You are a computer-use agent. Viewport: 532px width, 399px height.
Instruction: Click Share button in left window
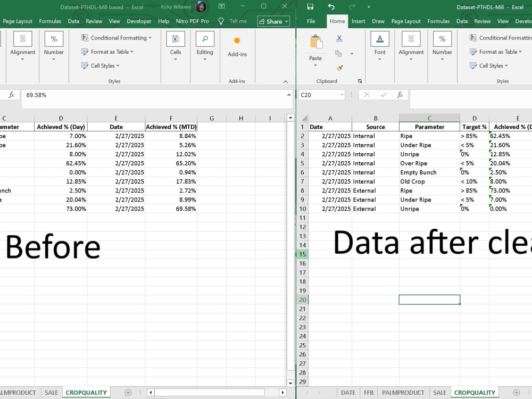click(x=273, y=21)
